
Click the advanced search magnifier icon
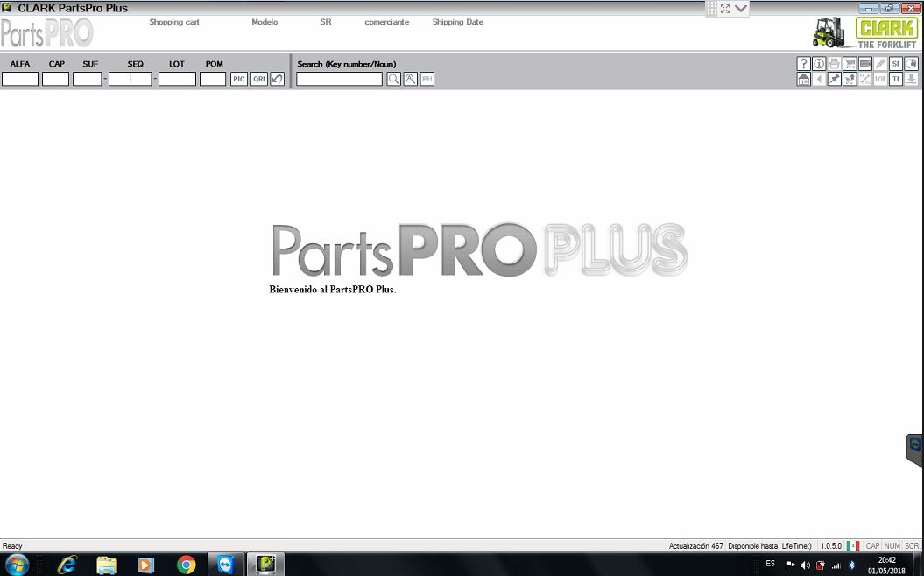pyautogui.click(x=411, y=79)
